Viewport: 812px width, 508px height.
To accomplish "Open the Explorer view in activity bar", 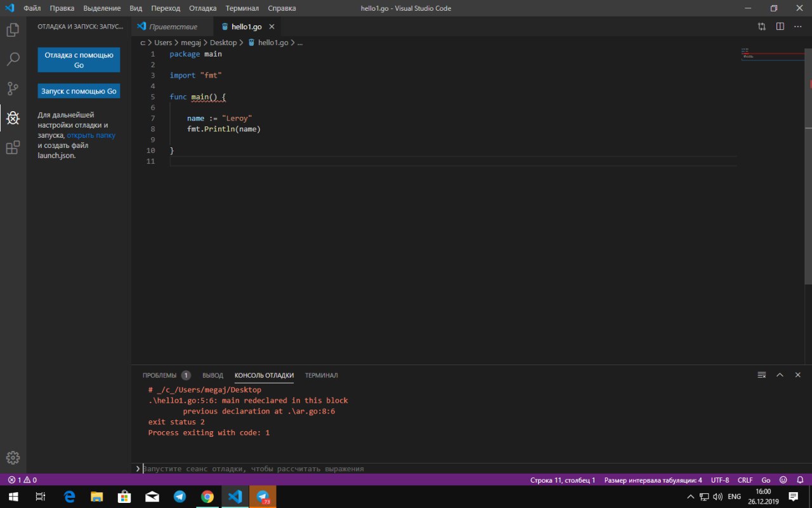I will pos(13,30).
